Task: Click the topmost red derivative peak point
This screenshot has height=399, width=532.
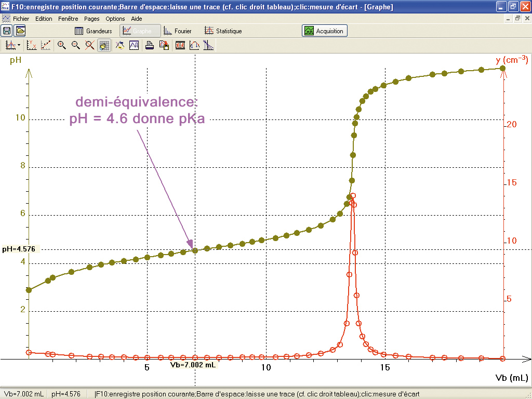Action: click(353, 196)
